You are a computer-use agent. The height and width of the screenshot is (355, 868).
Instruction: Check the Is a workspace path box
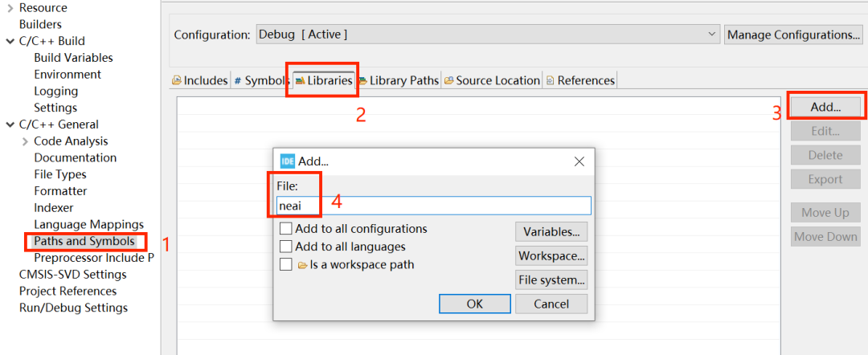pyautogui.click(x=285, y=265)
